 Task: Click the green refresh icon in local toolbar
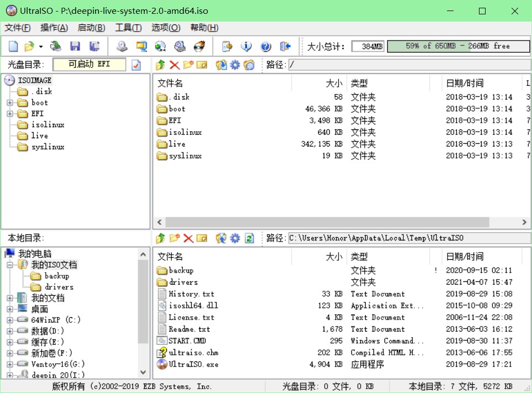249,238
